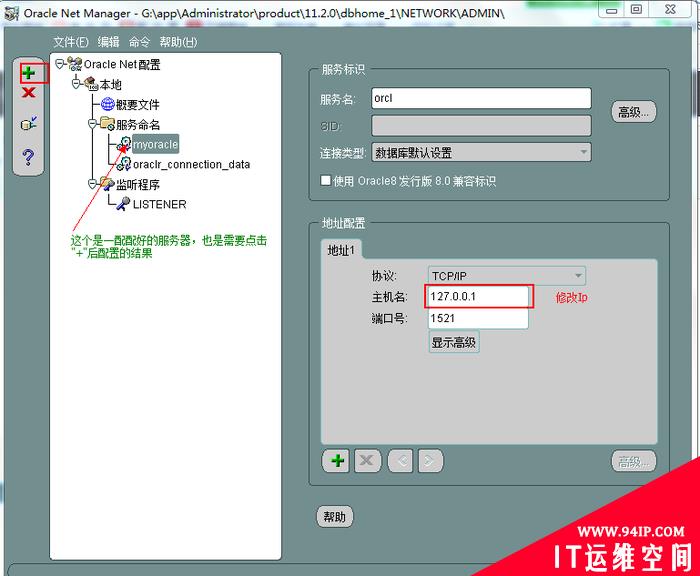The height and width of the screenshot is (576, 700).
Task: Click the 显示高级 button
Action: pos(454,342)
